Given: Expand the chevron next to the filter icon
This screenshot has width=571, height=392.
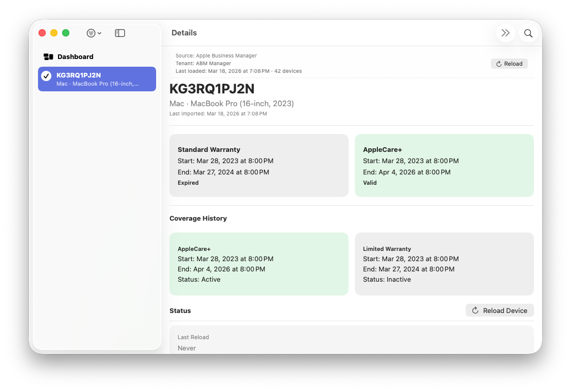Looking at the screenshot, I should pos(99,33).
